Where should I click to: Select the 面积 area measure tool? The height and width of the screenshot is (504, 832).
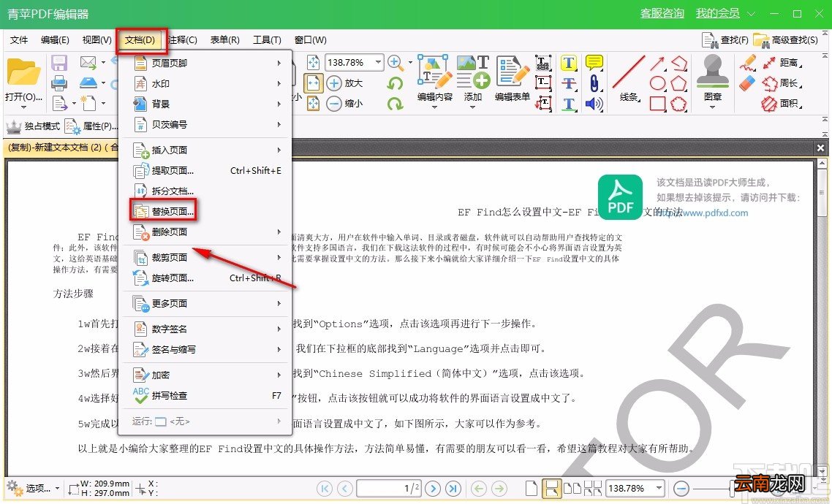[781, 103]
